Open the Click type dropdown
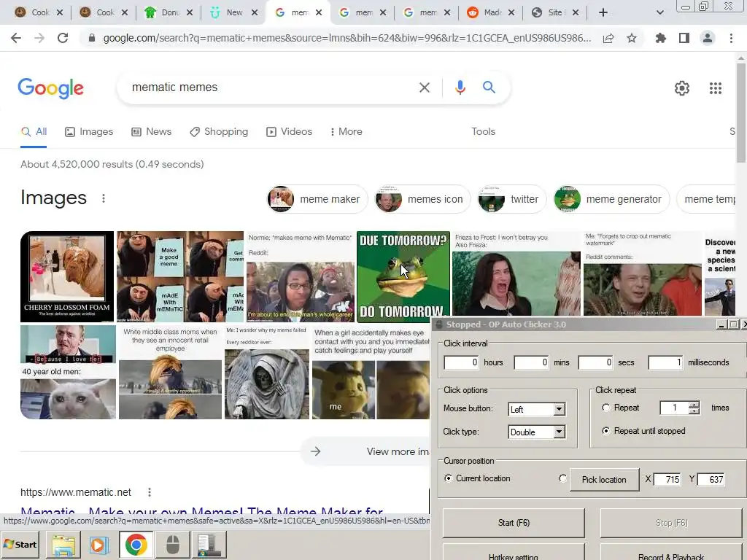 pos(560,432)
